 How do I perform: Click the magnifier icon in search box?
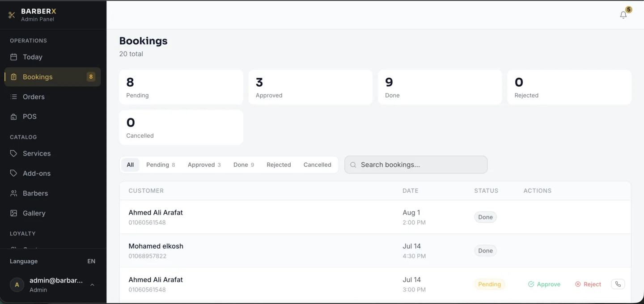(353, 165)
